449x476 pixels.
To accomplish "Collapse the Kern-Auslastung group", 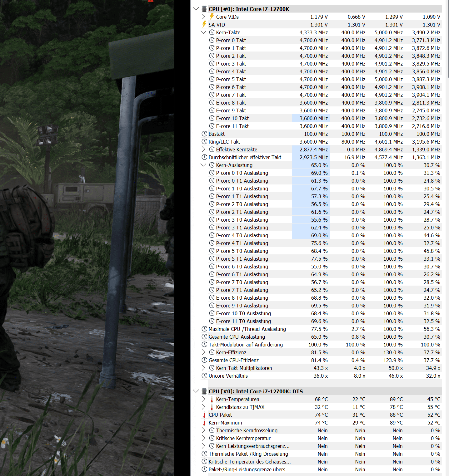I will click(203, 165).
